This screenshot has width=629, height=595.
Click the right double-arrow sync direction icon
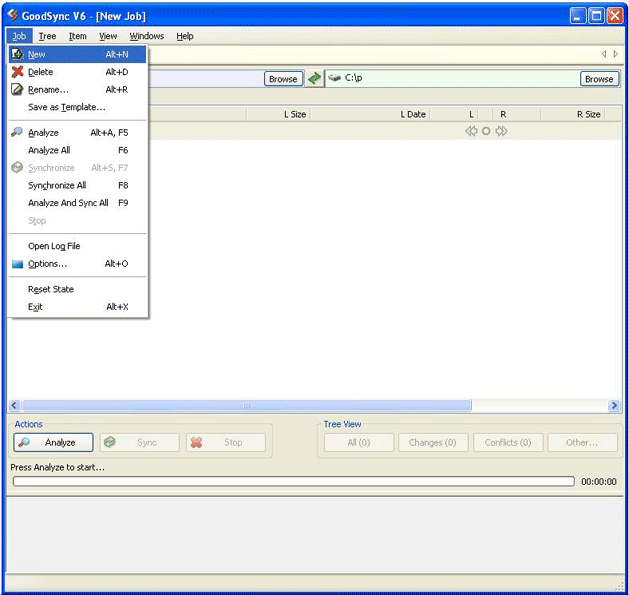click(x=501, y=131)
